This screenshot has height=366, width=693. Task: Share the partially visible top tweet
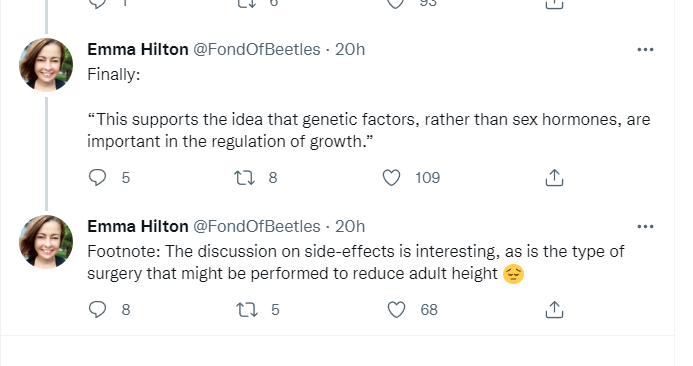point(554,4)
